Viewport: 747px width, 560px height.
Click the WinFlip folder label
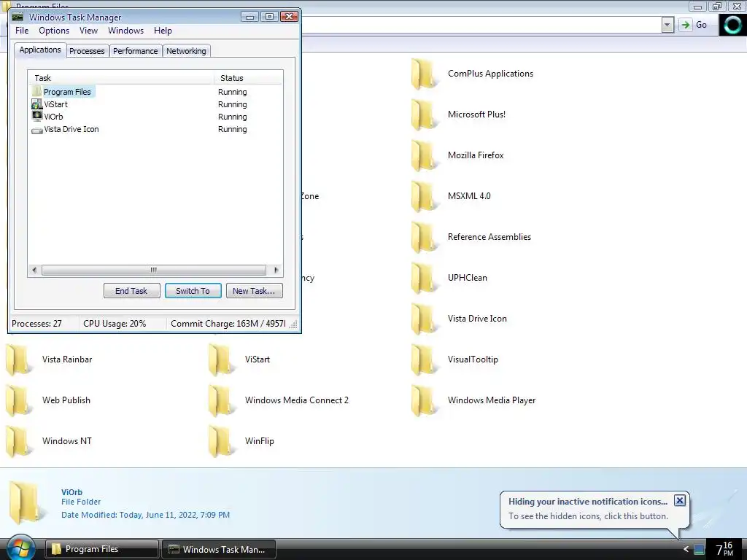pos(260,441)
